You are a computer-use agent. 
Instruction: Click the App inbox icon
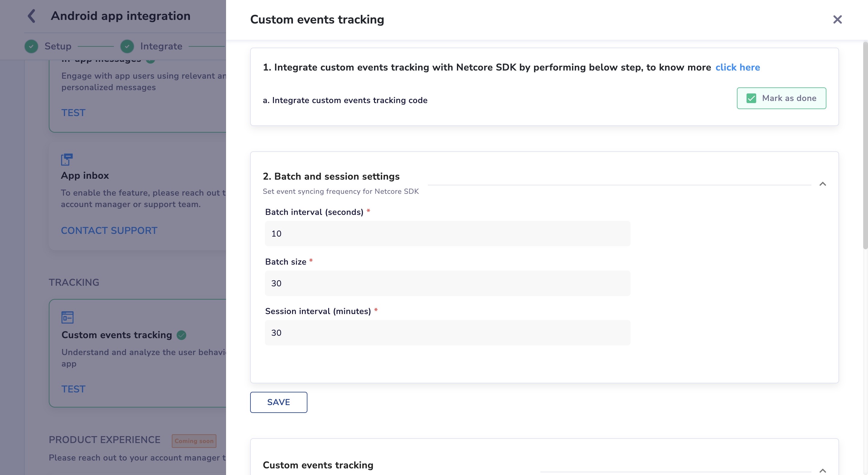click(x=67, y=159)
